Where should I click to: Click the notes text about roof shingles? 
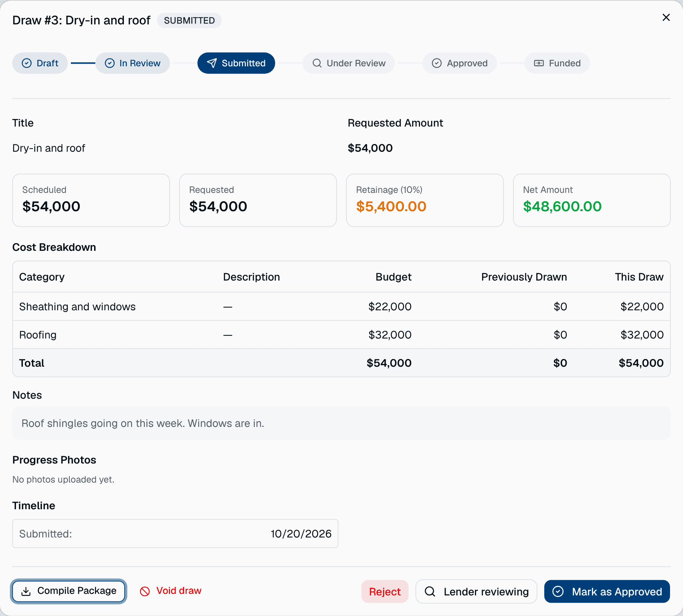[143, 423]
